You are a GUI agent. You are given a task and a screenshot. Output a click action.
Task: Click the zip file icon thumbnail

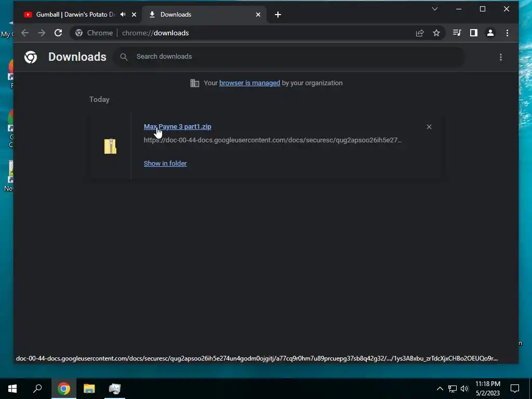point(110,146)
